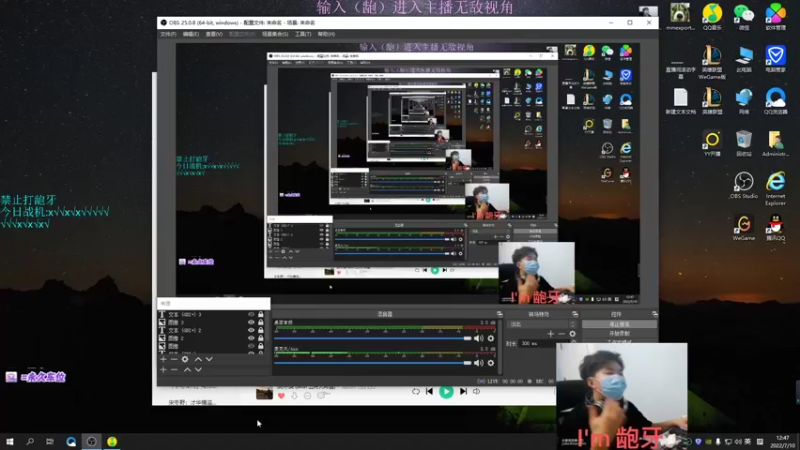Image resolution: width=800 pixels, height=450 pixels.
Task: Play the track in music player
Action: point(446,391)
